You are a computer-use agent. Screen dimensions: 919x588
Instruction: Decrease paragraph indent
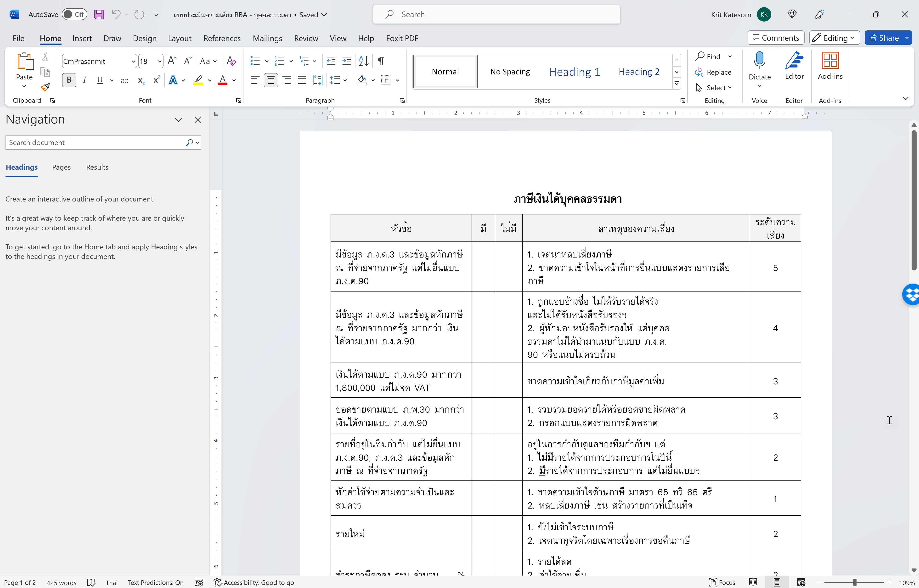pos(331,61)
